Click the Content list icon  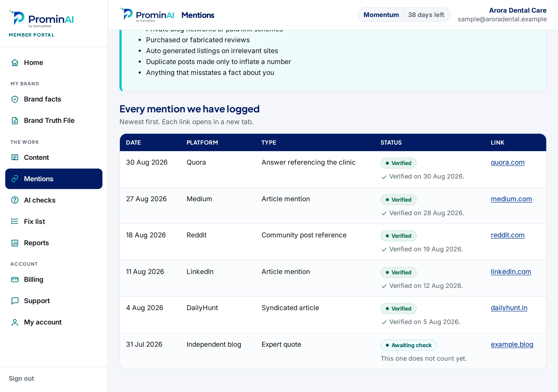pos(15,157)
